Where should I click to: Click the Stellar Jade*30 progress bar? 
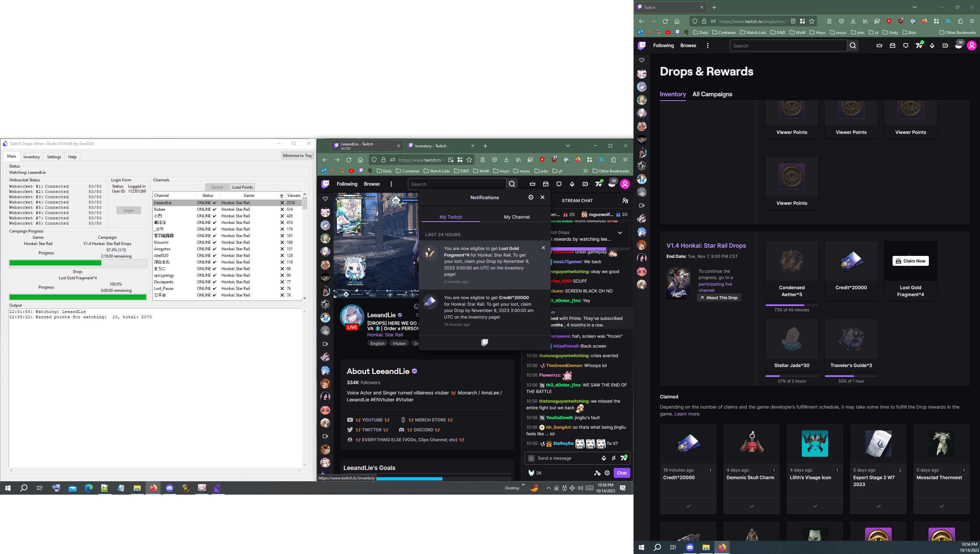coord(792,375)
